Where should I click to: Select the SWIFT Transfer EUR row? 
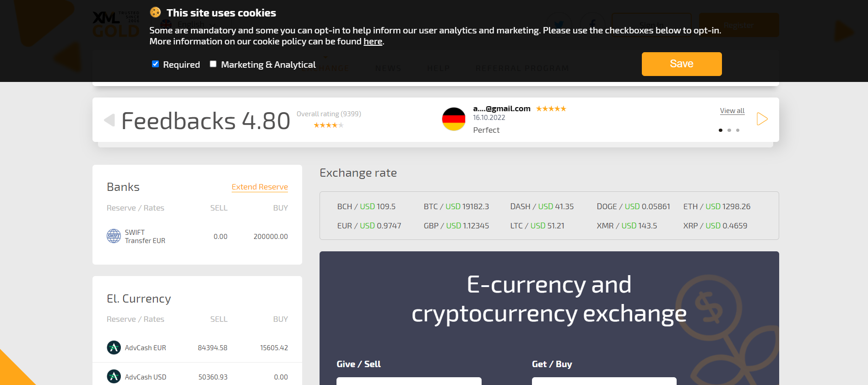(x=197, y=237)
